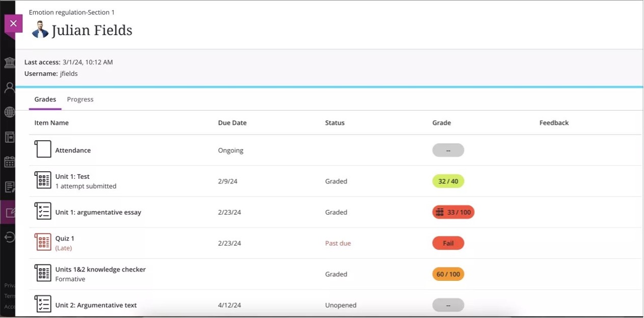Screen dimensions: 644x318
Task: Click the Attendance item icon
Action: pyautogui.click(x=43, y=150)
